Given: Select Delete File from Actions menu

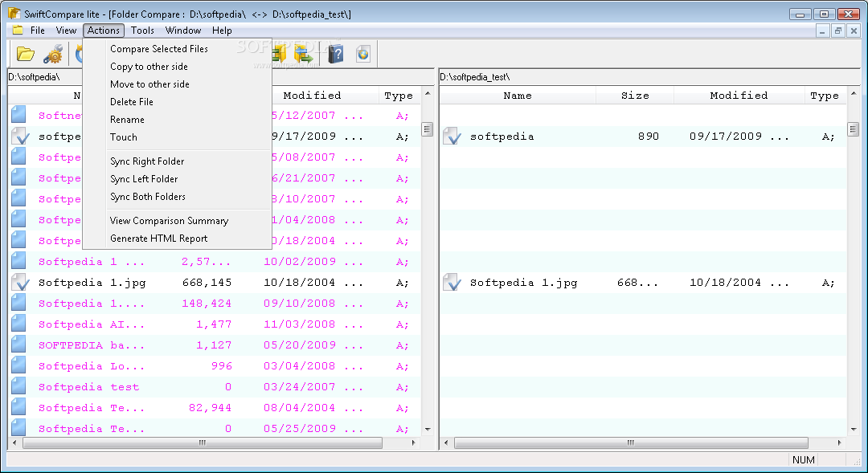Looking at the screenshot, I should click(177, 102).
